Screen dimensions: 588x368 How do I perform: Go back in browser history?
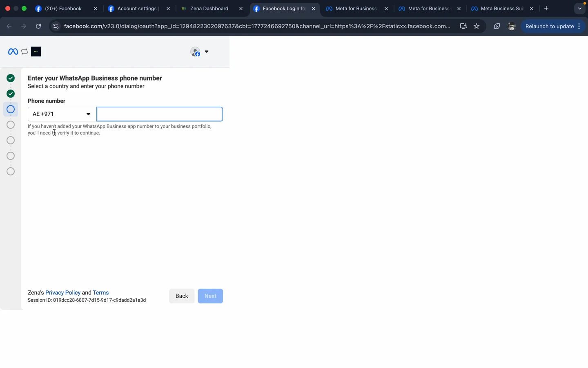(x=9, y=26)
